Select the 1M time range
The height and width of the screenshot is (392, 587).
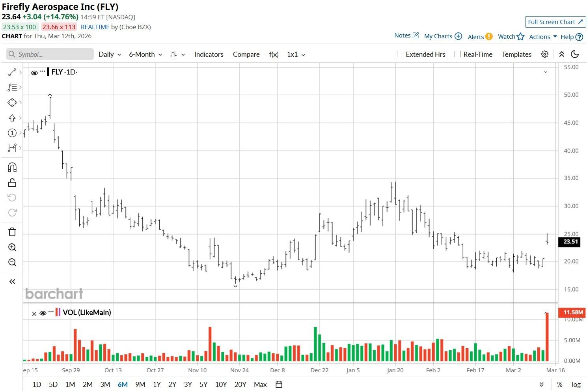70,385
